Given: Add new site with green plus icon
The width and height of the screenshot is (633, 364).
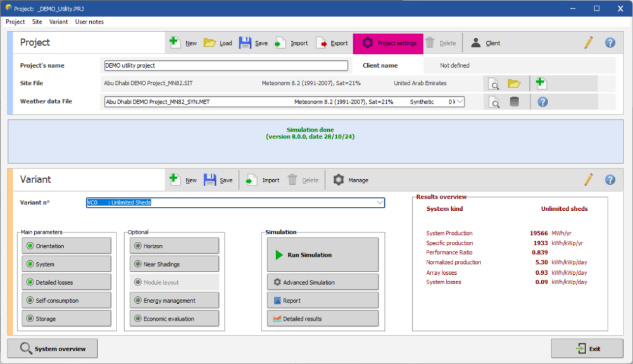Looking at the screenshot, I should point(541,83).
